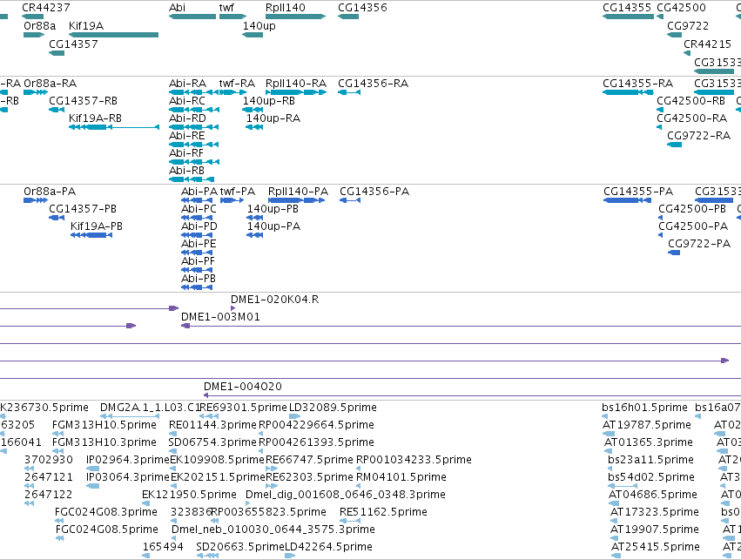Select EST label RP004229664.5prime
This screenshot has width=741, height=560.
(317, 425)
